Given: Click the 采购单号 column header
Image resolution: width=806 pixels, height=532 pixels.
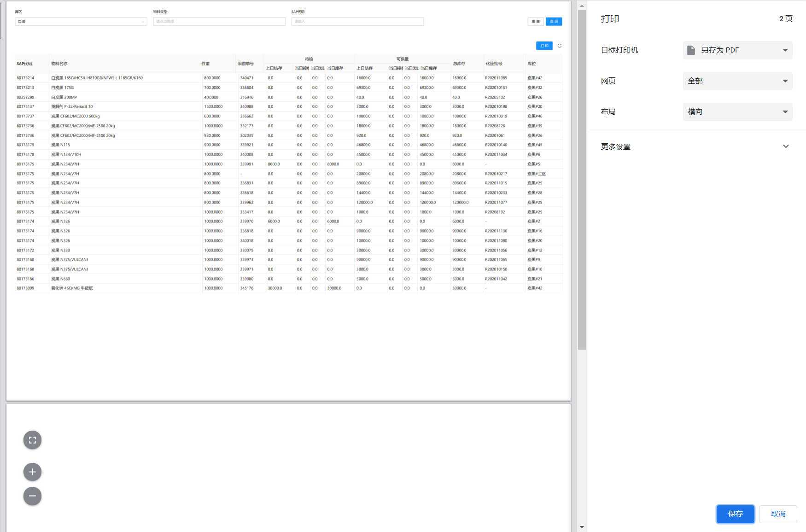Looking at the screenshot, I should (x=245, y=64).
